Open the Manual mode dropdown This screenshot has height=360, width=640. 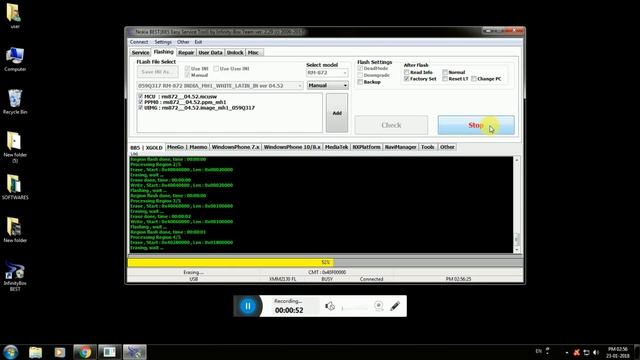click(327, 85)
